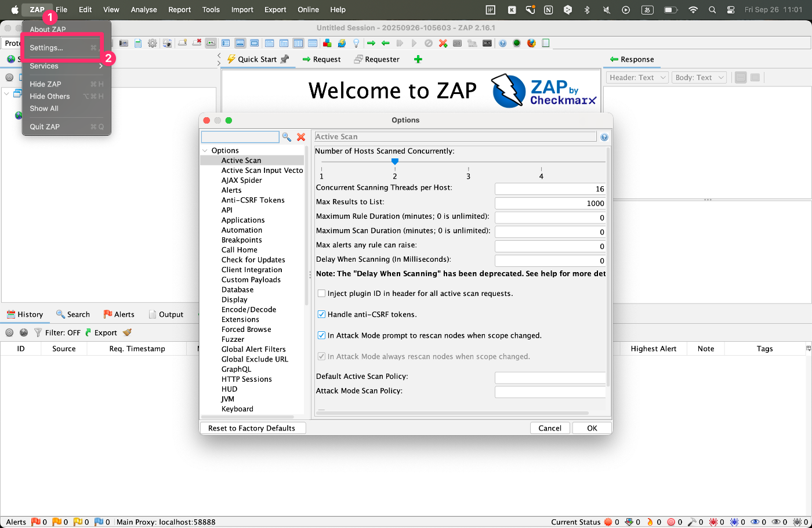Open Active Scan help icon in Options dialog
The height and width of the screenshot is (528, 812).
click(x=604, y=138)
